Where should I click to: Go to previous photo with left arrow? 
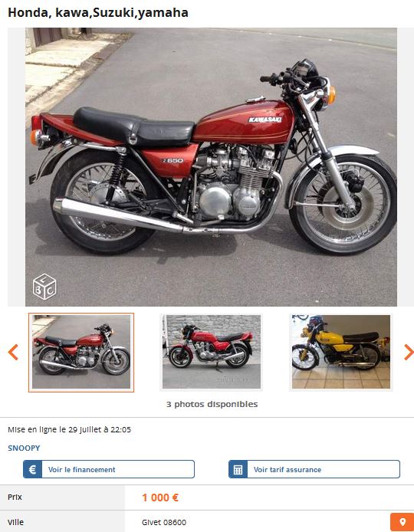(13, 352)
